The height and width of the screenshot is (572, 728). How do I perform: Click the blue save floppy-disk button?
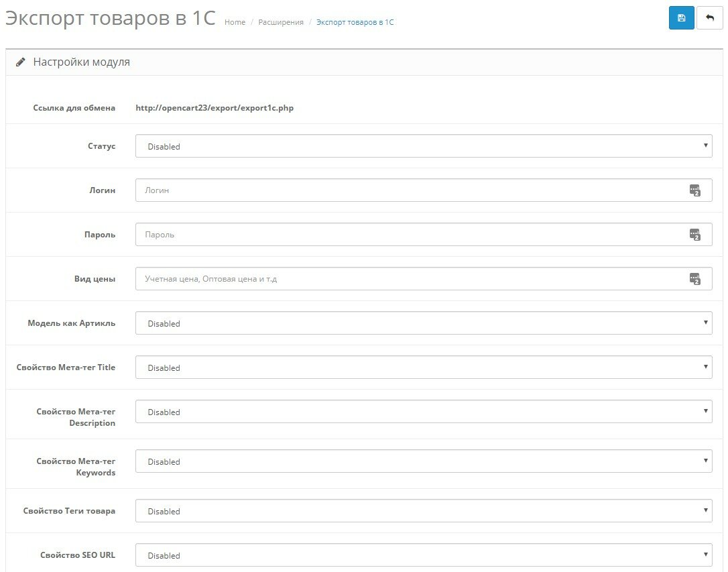(681, 18)
